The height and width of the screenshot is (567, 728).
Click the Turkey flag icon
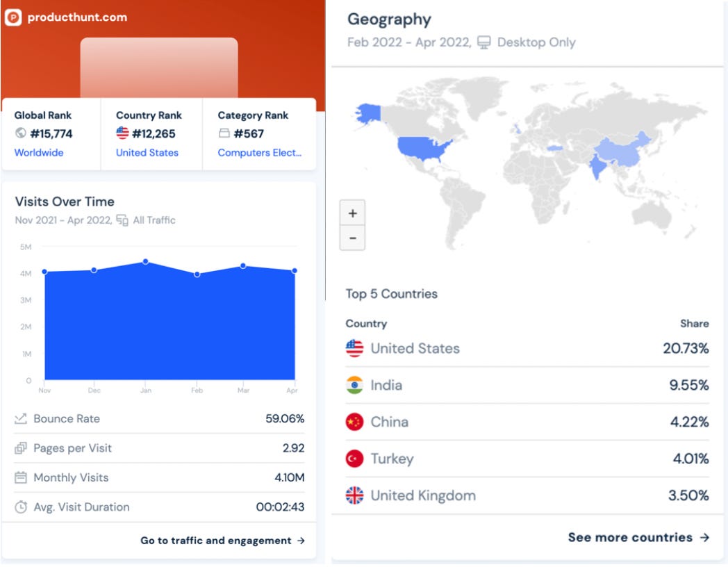pos(355,459)
